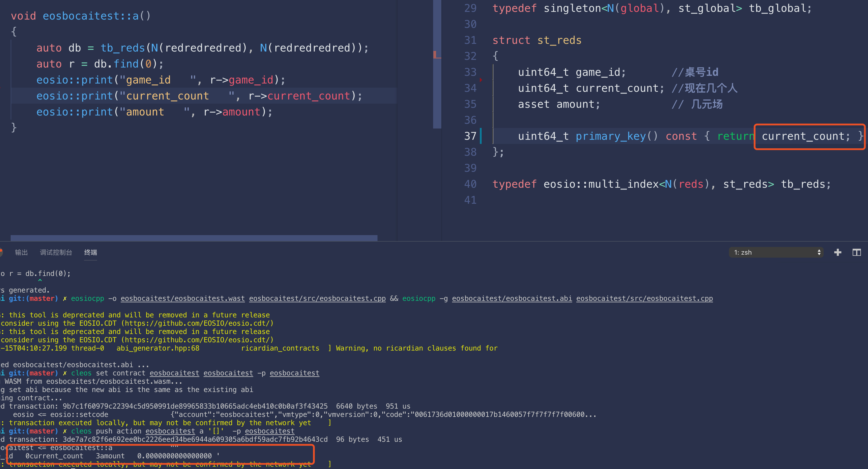Click line number 37 in the gutter
Image resolution: width=868 pixels, height=469 pixels.
point(470,136)
